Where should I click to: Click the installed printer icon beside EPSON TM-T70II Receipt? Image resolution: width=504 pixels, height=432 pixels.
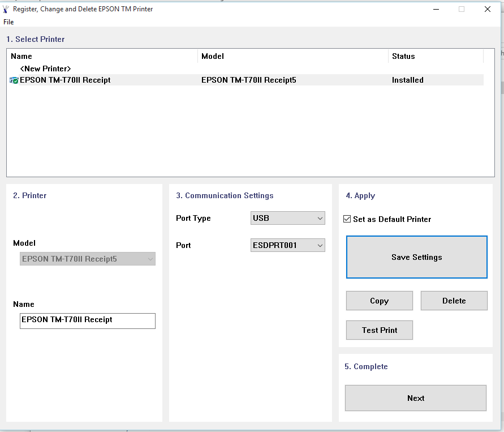(x=14, y=80)
